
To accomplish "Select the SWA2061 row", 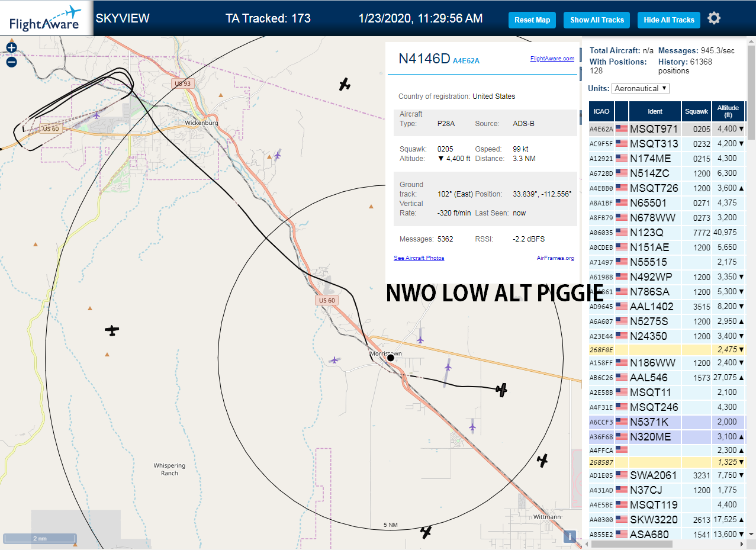I will coord(667,475).
